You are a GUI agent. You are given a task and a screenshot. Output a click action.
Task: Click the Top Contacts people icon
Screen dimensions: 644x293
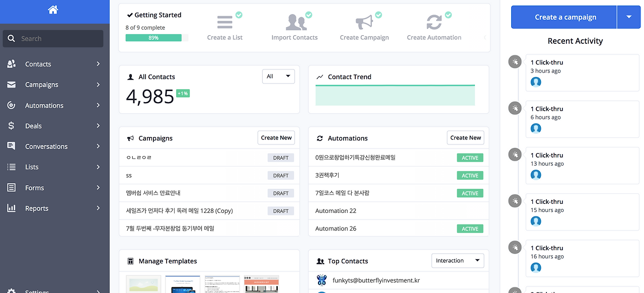pyautogui.click(x=320, y=261)
